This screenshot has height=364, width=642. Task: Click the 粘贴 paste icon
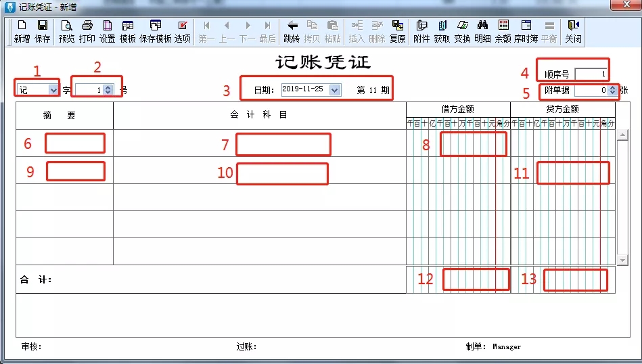click(332, 32)
